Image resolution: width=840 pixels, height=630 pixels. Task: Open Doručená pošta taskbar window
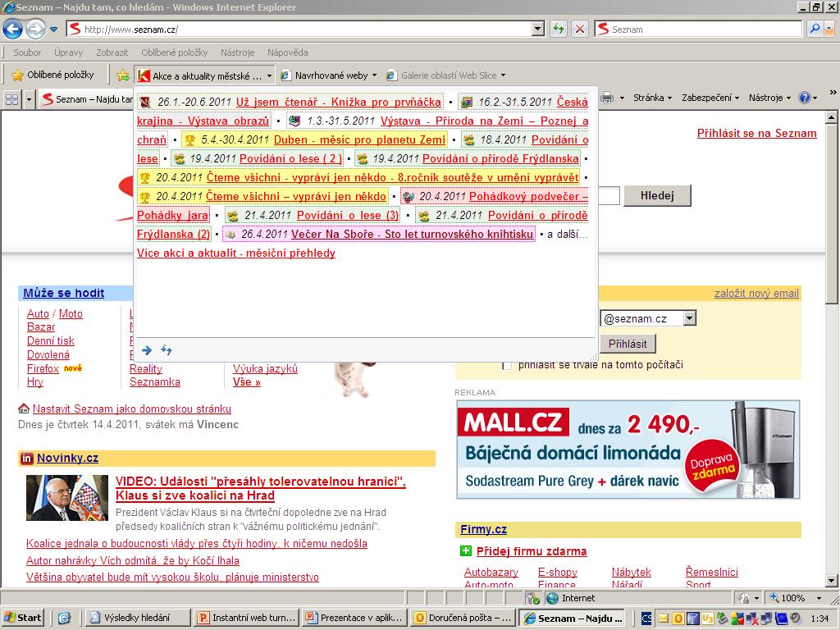pos(464,618)
